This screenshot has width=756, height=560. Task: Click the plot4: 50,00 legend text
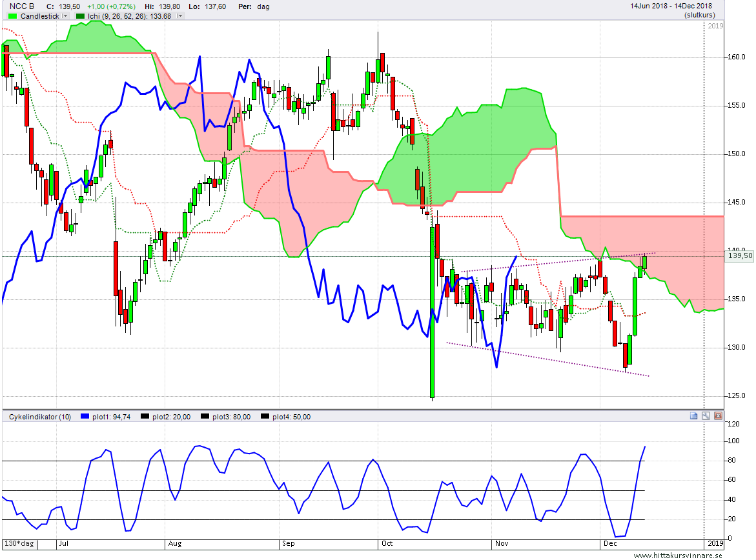point(291,417)
